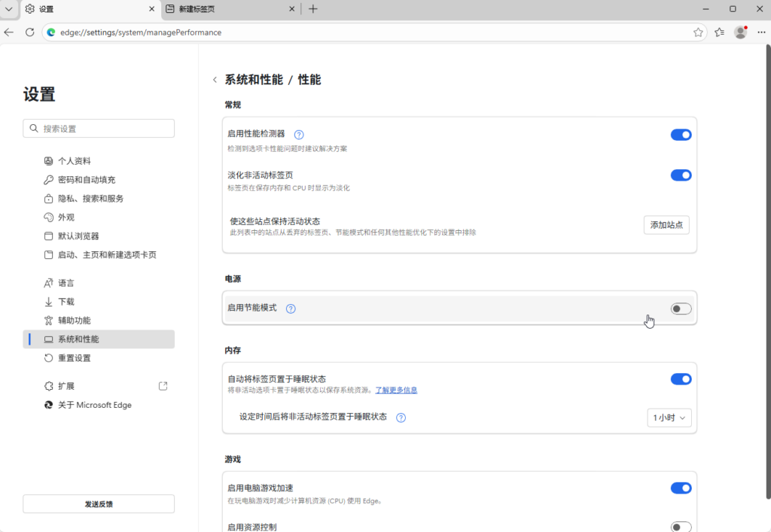Click the back arrow beside 系统和性能 heading
This screenshot has height=532, width=771.
pos(215,80)
